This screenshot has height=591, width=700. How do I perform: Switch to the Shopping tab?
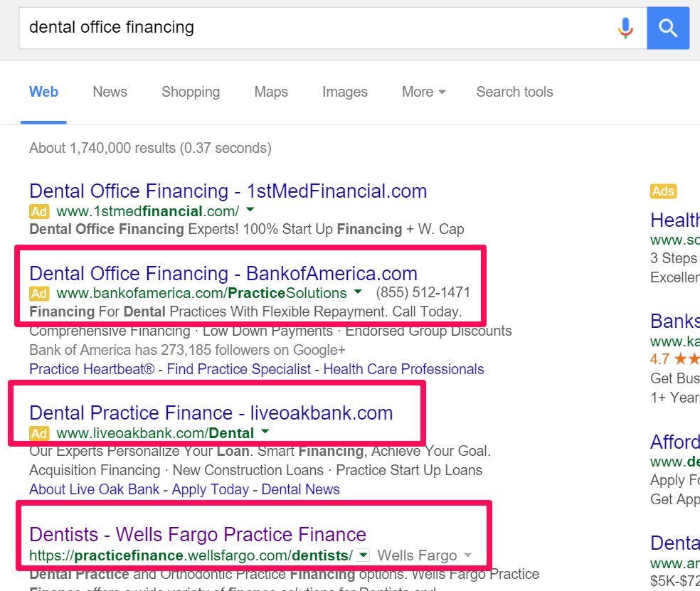pyautogui.click(x=191, y=92)
